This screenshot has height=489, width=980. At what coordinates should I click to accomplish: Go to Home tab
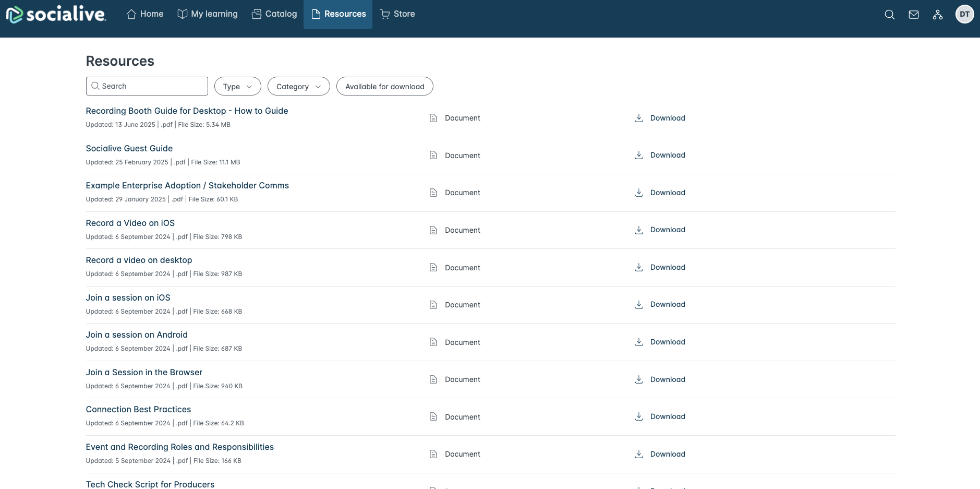point(145,14)
